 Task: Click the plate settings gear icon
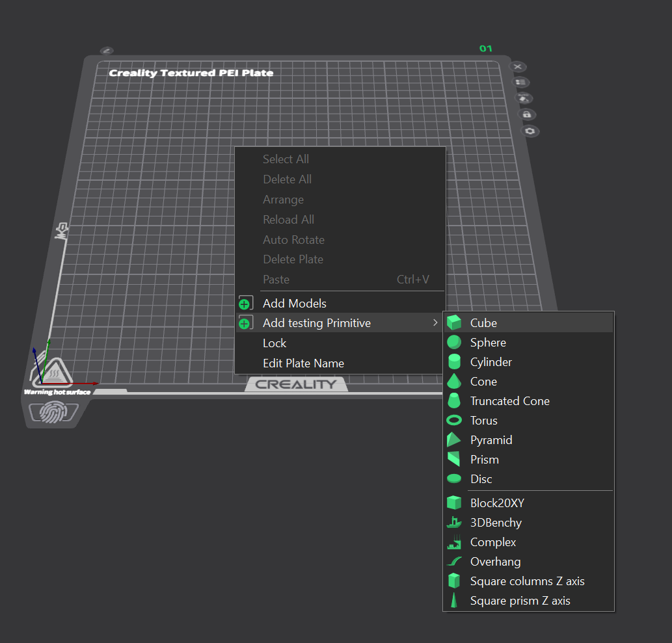(x=530, y=131)
